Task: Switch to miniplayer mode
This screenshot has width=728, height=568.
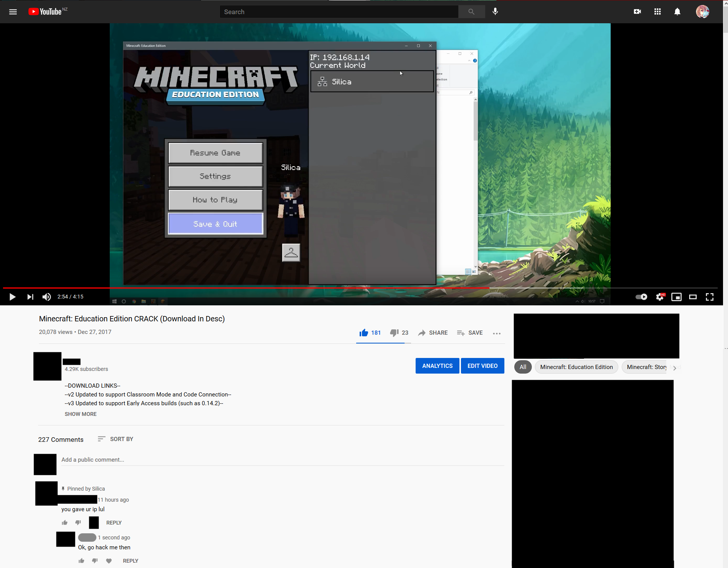Action: (x=677, y=297)
